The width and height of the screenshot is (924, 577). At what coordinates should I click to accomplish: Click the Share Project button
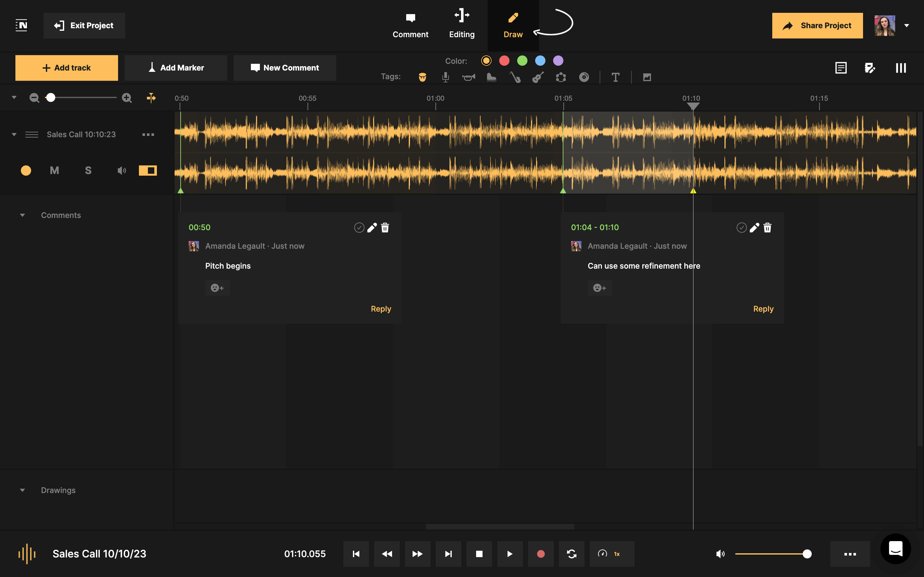pos(817,26)
